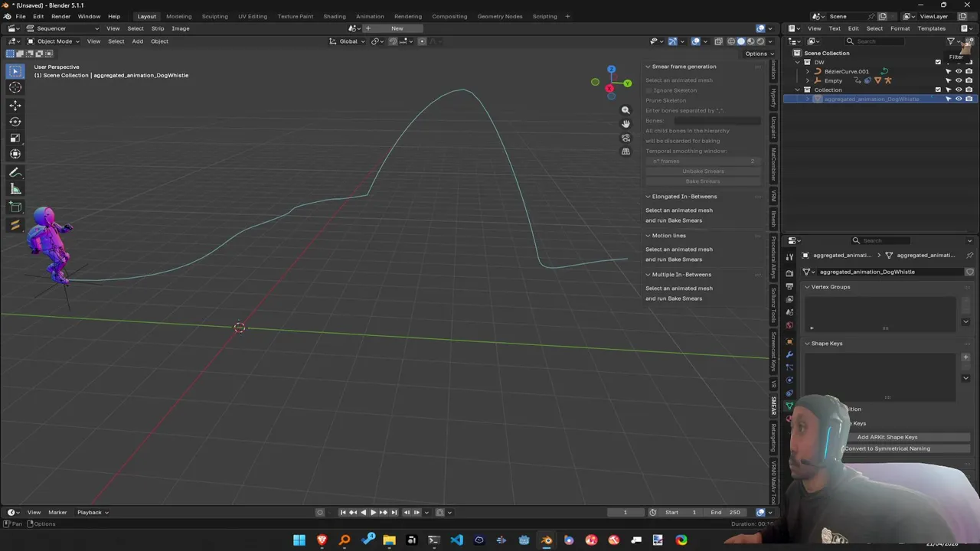Image resolution: width=980 pixels, height=551 pixels.
Task: Activate the Transform tool
Action: (15, 155)
